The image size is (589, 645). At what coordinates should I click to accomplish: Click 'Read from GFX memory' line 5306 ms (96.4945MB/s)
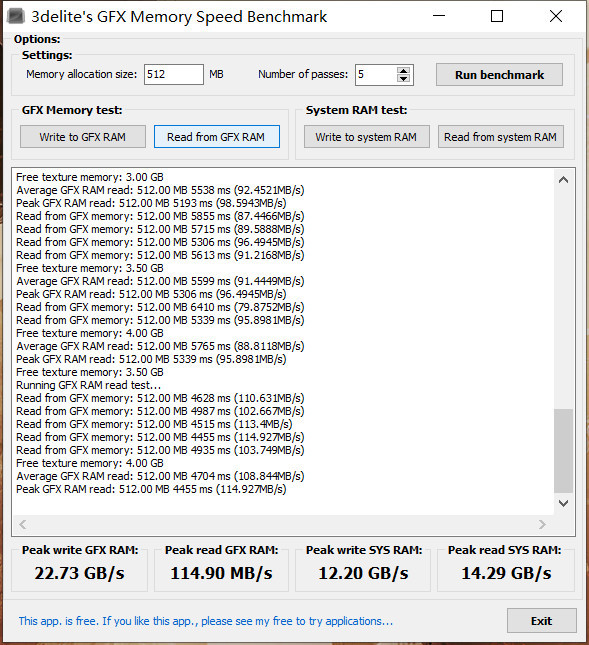pyautogui.click(x=160, y=242)
